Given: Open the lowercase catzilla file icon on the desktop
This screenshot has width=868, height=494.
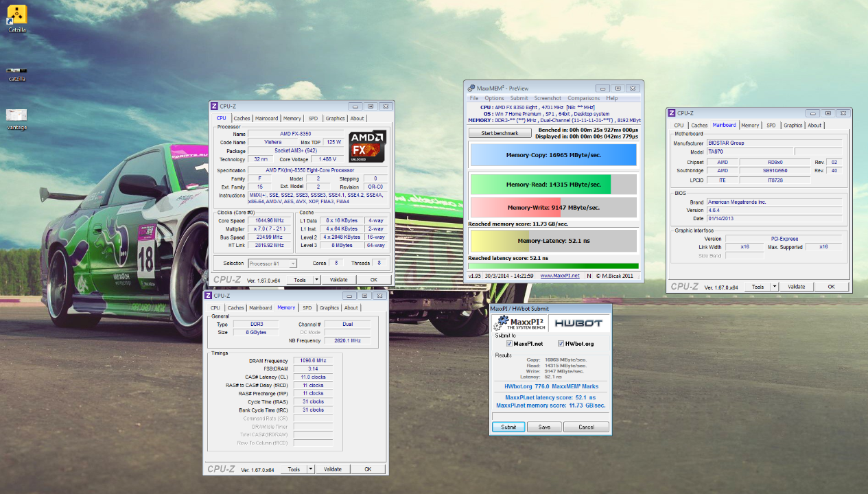Looking at the screenshot, I should tap(16, 71).
